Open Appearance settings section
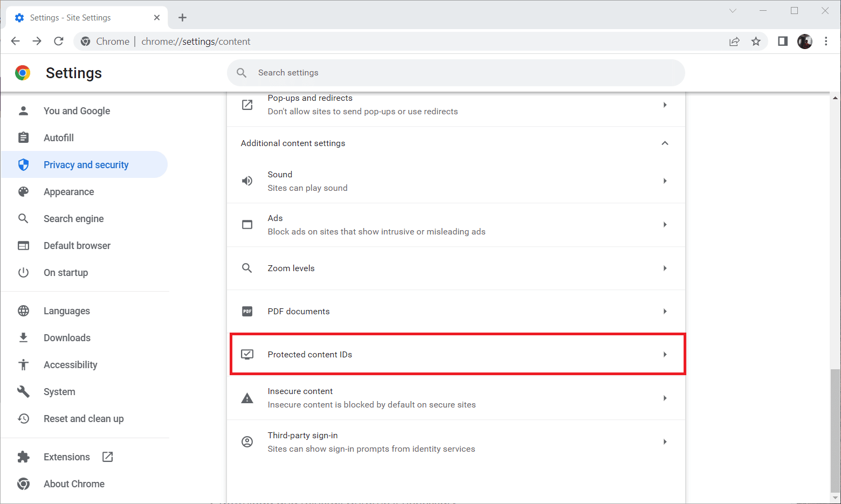Viewport: 841px width, 504px height. (x=84, y=191)
